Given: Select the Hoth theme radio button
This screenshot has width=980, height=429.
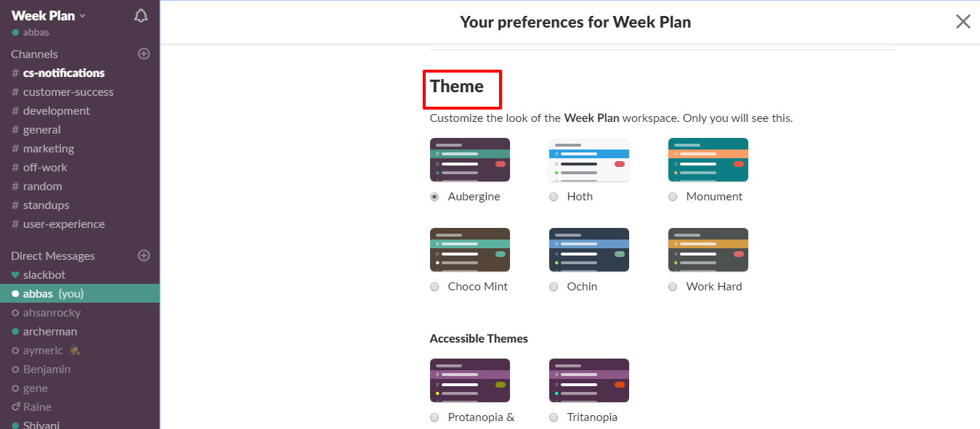Looking at the screenshot, I should point(554,197).
